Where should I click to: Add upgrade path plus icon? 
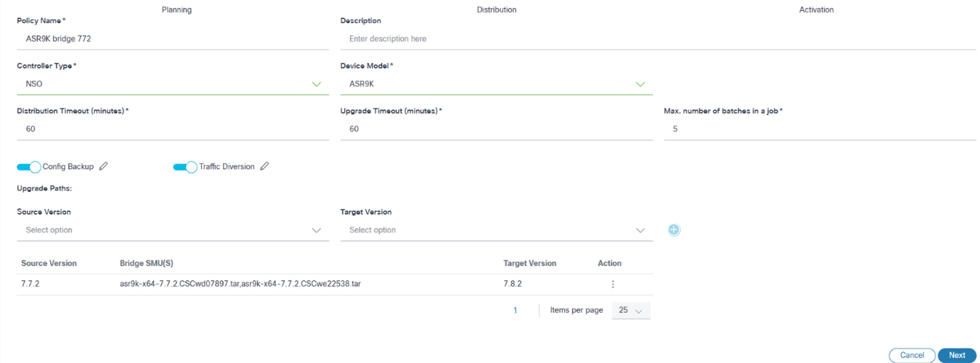tap(674, 230)
